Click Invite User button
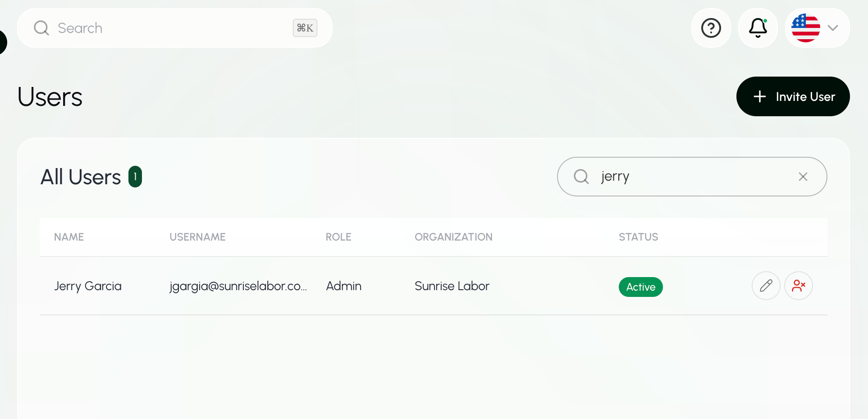 [793, 96]
